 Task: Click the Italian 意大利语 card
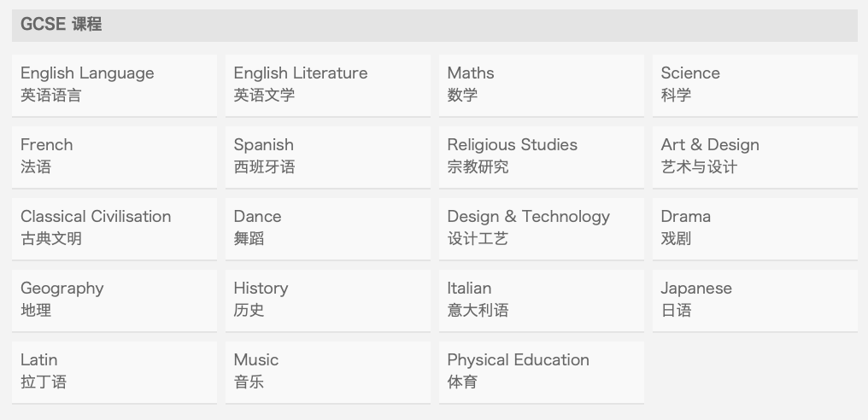click(542, 300)
